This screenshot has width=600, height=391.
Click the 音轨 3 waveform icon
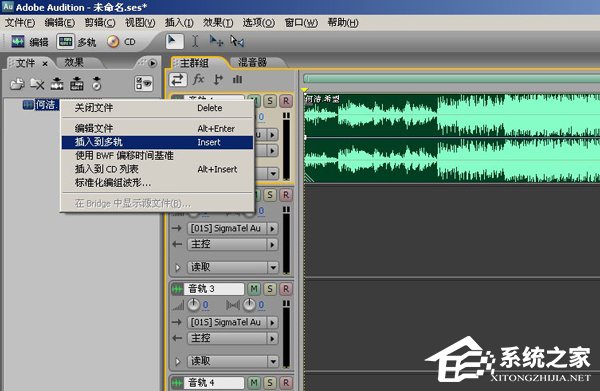tap(177, 289)
